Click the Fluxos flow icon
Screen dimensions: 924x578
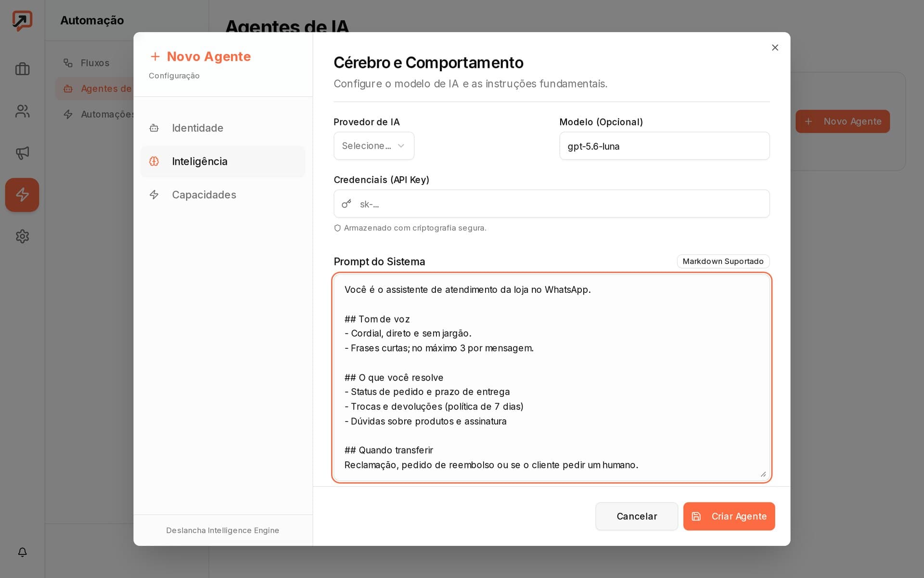click(68, 63)
